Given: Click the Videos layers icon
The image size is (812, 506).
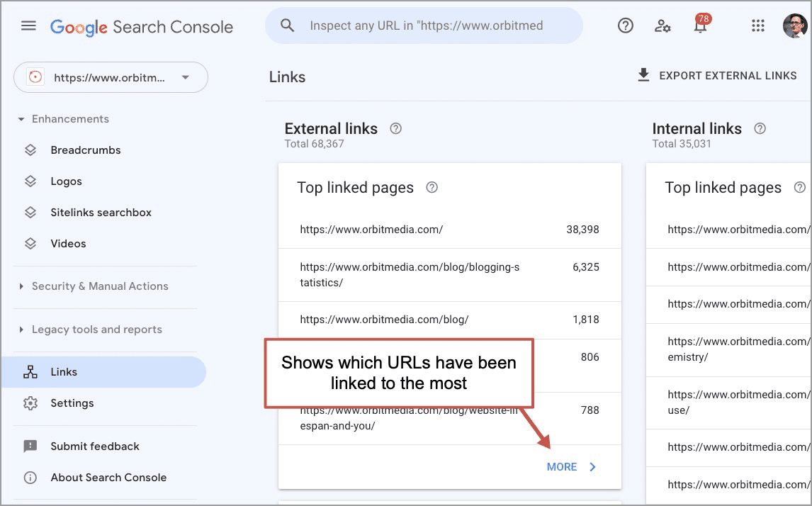Looking at the screenshot, I should (x=30, y=243).
